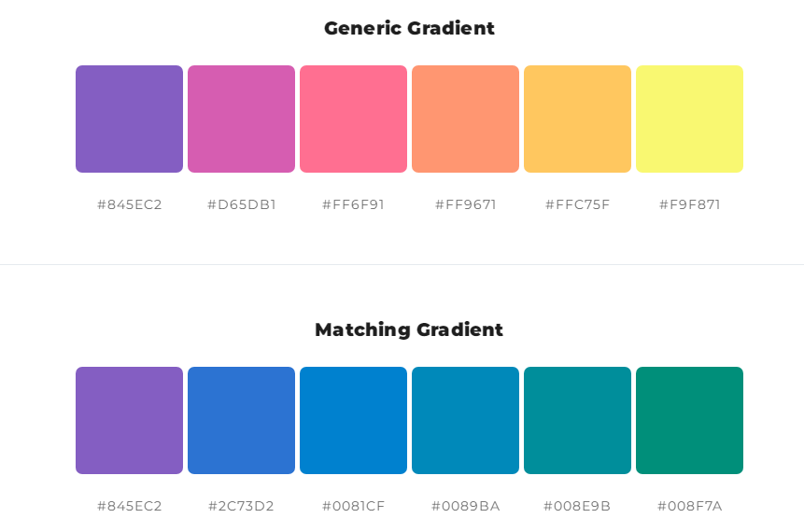Select the magenta #D65DB1 color swatch

click(x=241, y=119)
